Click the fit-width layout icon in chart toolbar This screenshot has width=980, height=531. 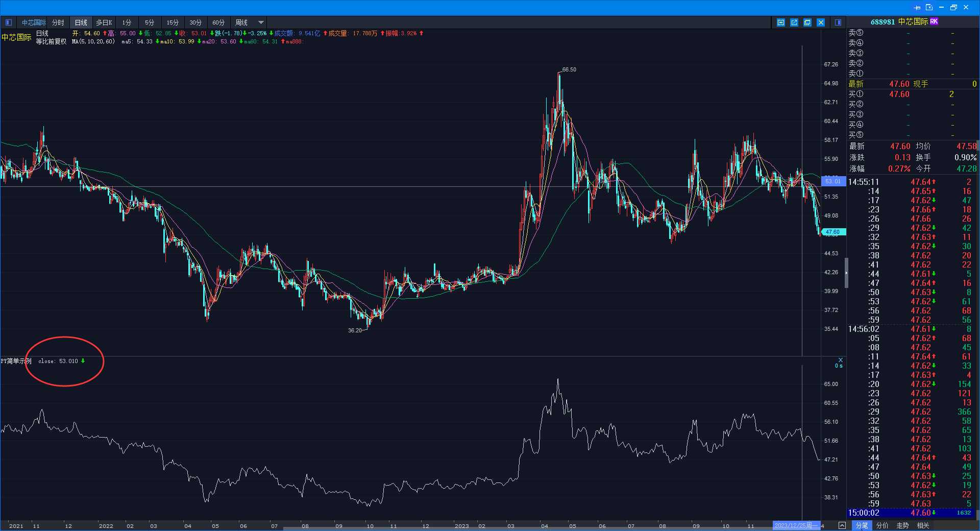coord(780,22)
